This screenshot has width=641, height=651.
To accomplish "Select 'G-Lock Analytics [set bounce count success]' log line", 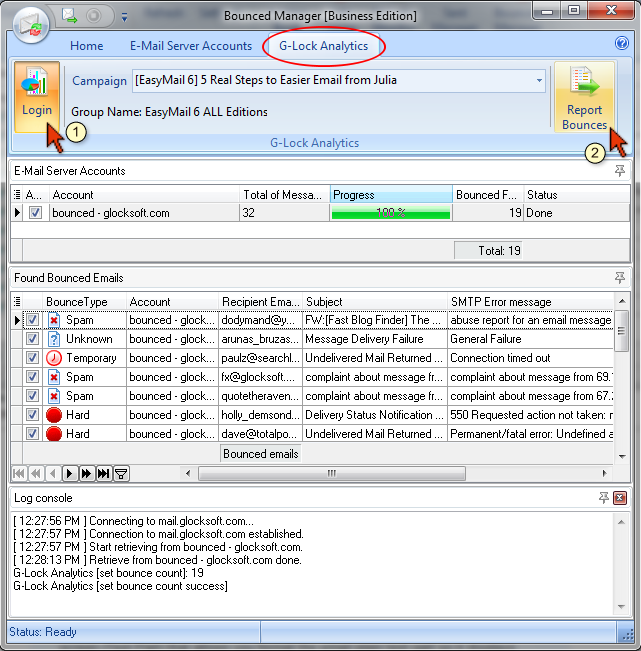I will pos(120,586).
